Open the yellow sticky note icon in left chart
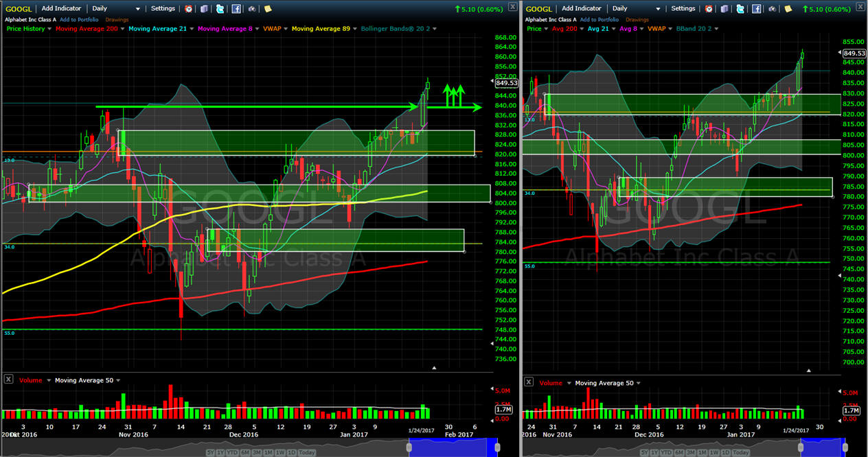Viewport: 868px width, 457px height. [x=268, y=9]
